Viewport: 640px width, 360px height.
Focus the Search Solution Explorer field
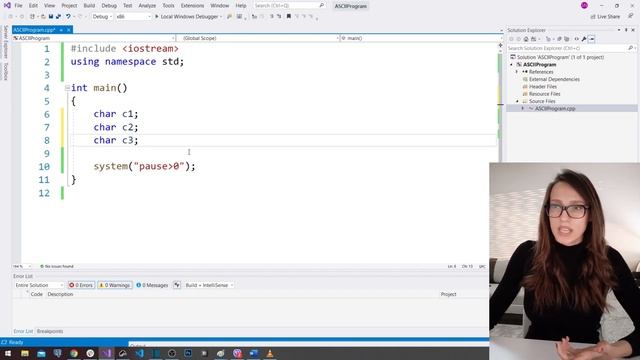pos(571,48)
